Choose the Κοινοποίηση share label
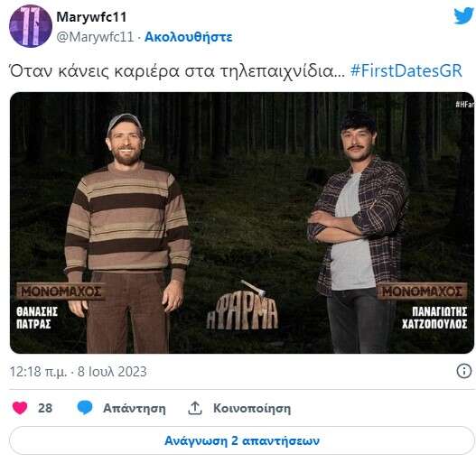 (x=252, y=408)
